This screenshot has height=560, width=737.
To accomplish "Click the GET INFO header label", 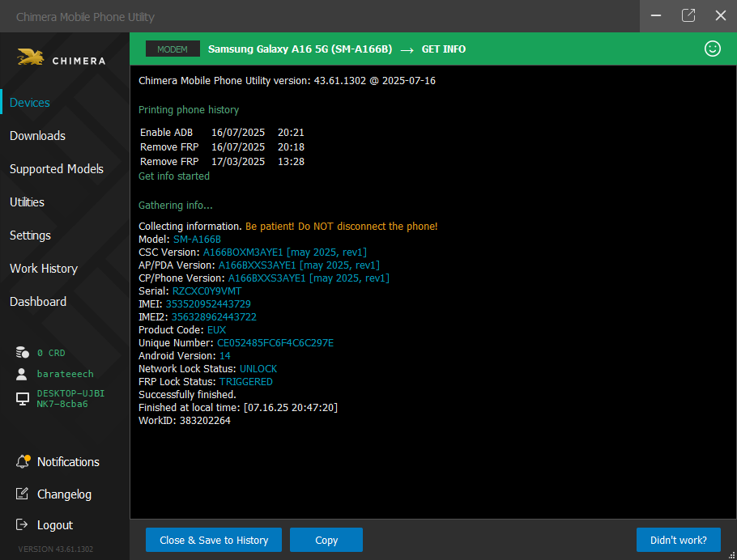I will pos(443,49).
